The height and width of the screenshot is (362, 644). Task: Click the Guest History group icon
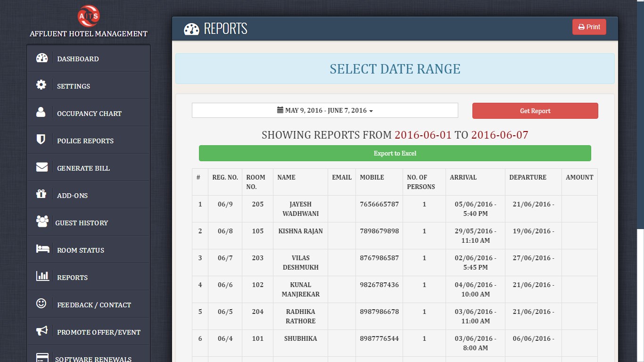[42, 221]
